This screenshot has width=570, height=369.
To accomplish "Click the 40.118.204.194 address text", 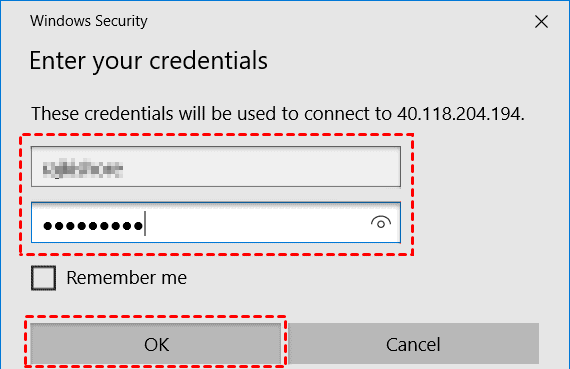I will point(460,114).
